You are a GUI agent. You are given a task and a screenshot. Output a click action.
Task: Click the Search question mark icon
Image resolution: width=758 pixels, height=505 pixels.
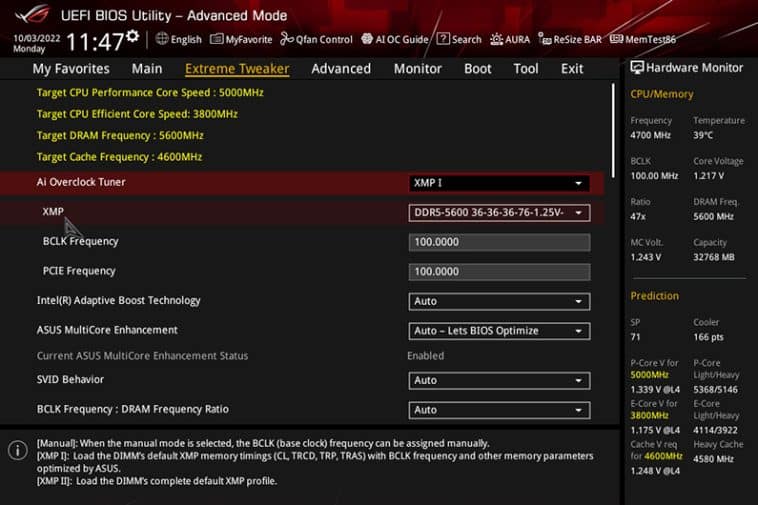[443, 39]
